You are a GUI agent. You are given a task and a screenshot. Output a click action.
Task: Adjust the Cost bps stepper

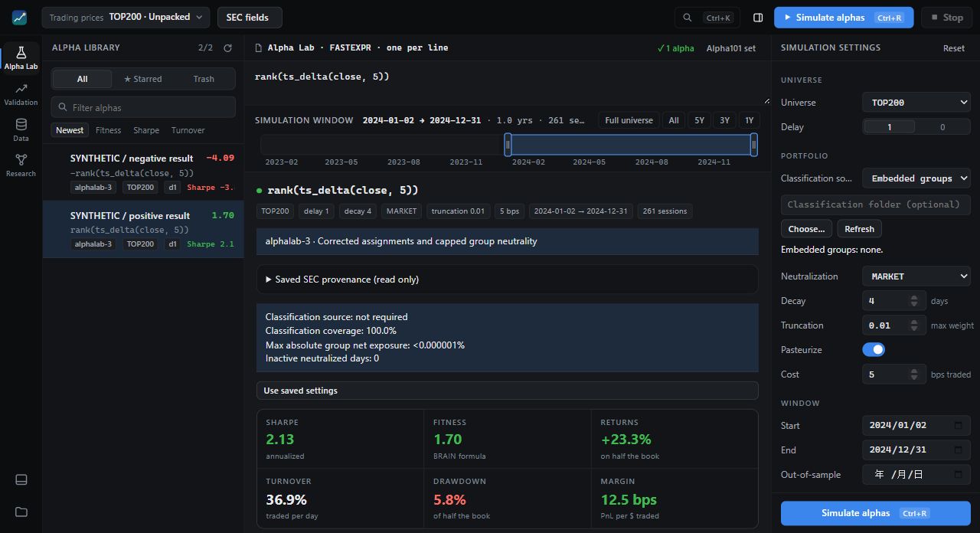[x=913, y=374]
